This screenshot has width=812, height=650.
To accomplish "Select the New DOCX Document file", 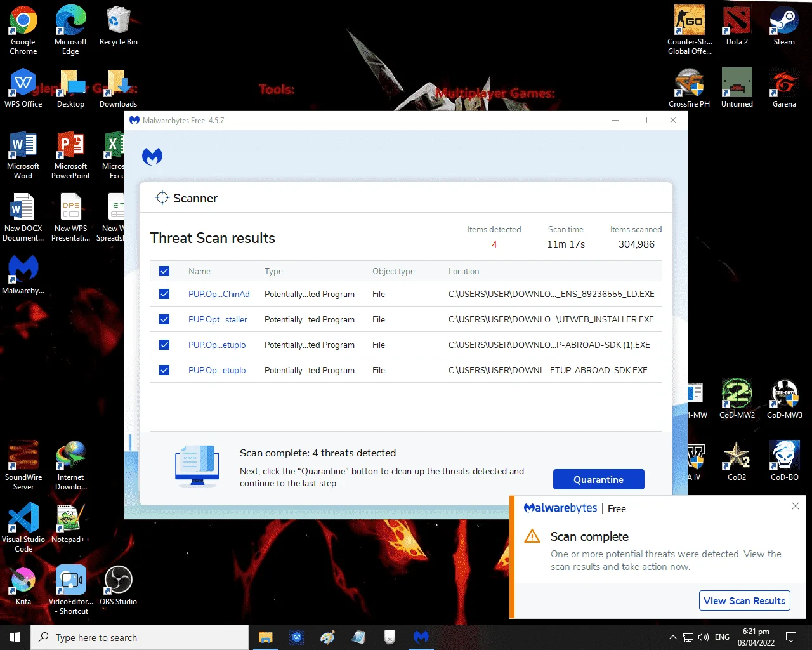I will coord(23,217).
